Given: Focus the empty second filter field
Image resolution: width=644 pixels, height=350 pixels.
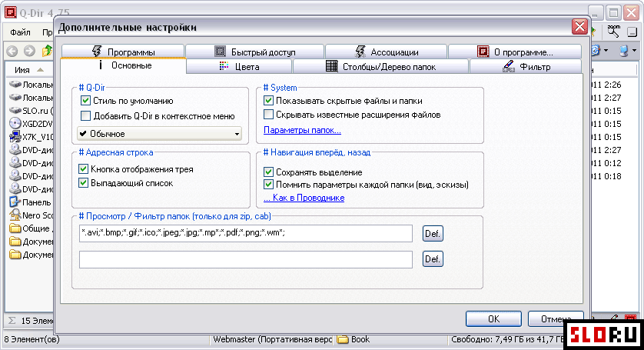Looking at the screenshot, I should [x=246, y=259].
